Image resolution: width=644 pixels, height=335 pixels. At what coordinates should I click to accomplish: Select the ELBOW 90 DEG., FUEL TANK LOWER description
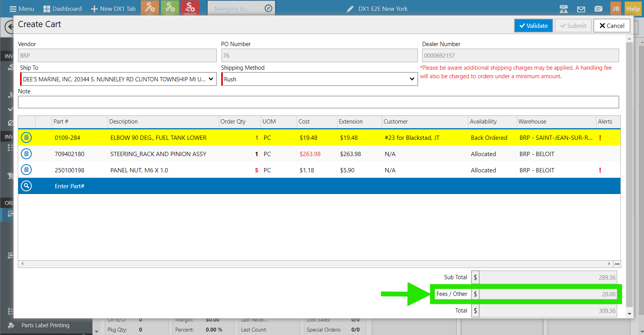click(x=159, y=138)
